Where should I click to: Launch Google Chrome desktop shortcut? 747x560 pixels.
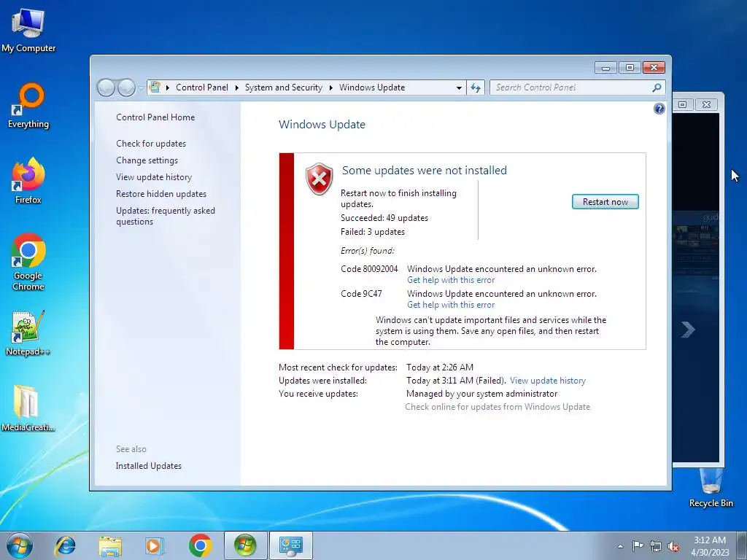(28, 262)
